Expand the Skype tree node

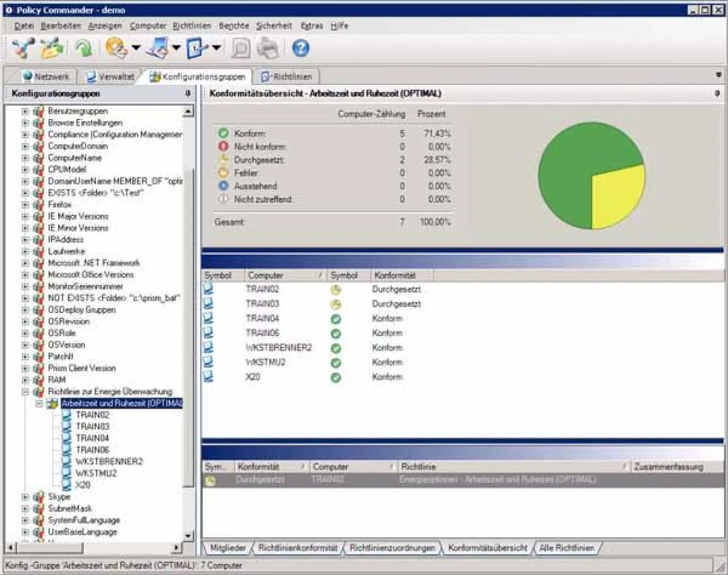pos(26,496)
